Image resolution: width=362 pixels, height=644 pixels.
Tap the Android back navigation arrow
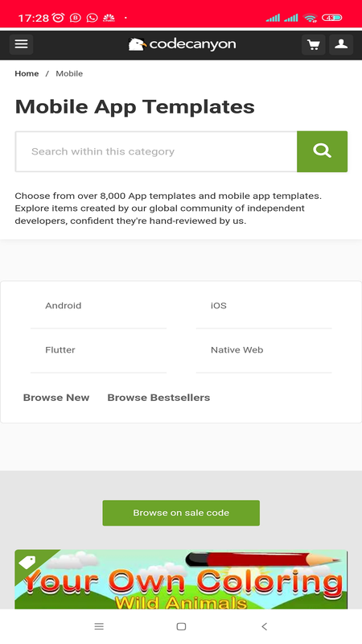(x=265, y=626)
